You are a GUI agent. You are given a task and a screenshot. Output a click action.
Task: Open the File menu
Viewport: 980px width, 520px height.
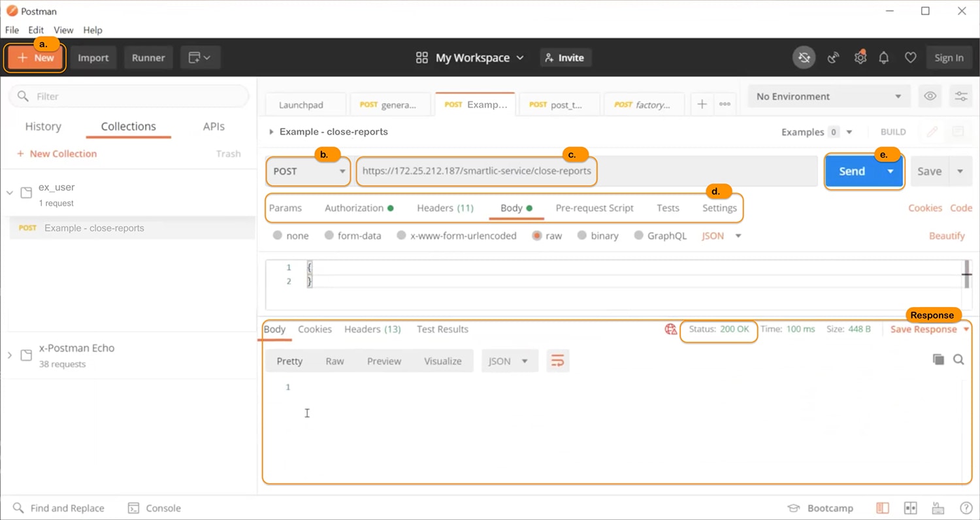[x=12, y=30]
